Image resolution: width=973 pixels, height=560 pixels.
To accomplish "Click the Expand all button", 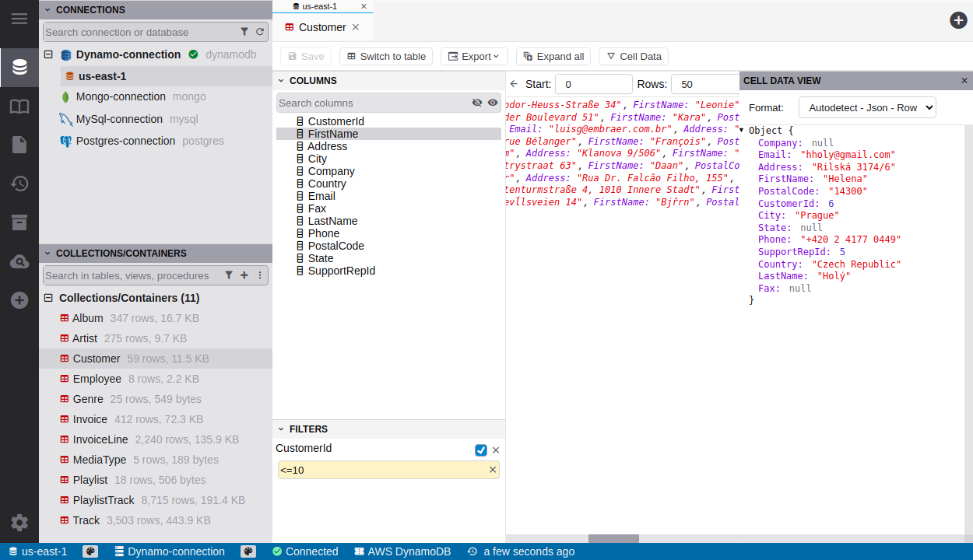I will point(553,57).
